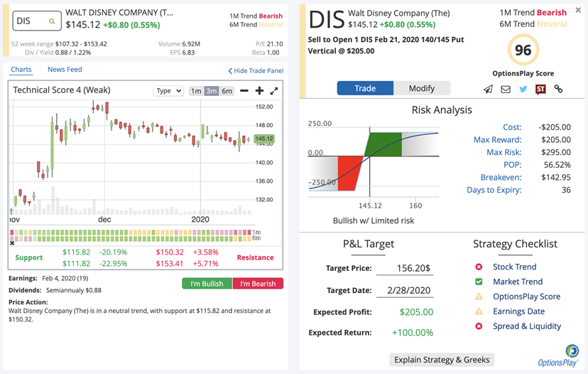Open the chart Type dropdown

click(x=168, y=91)
